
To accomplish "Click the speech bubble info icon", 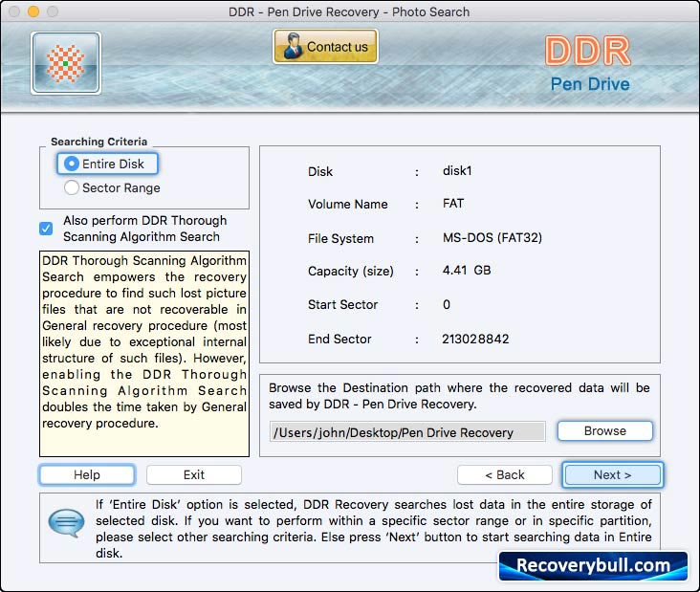I will tap(66, 523).
